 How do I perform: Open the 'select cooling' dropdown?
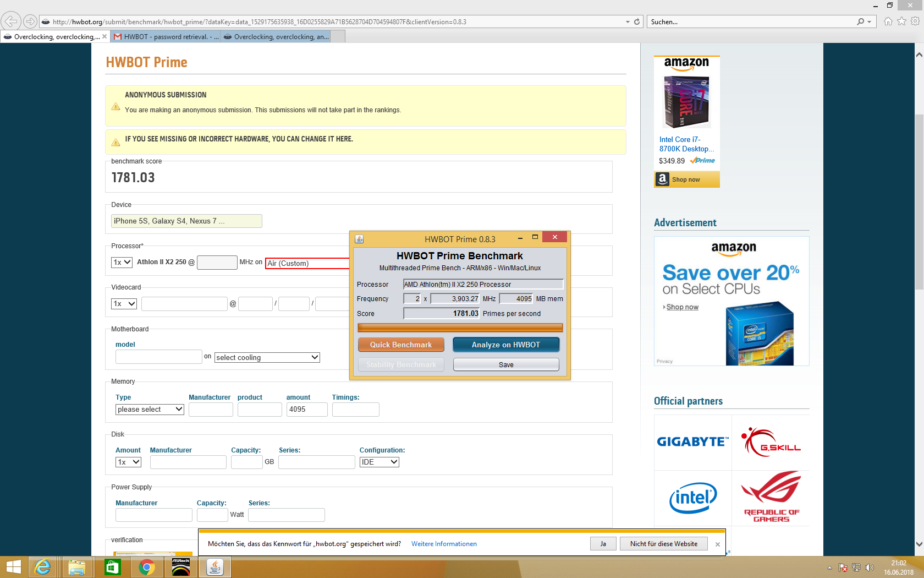[x=267, y=357]
